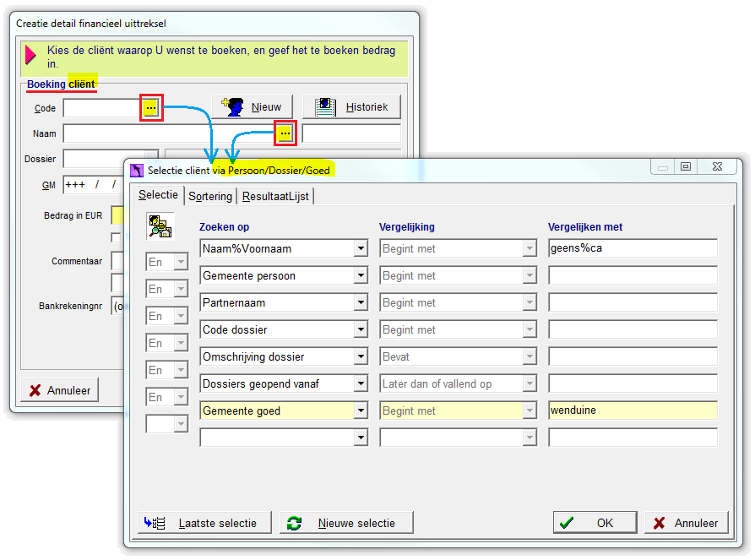Open client lookup button beside Code field
755x560 pixels.
[x=151, y=107]
